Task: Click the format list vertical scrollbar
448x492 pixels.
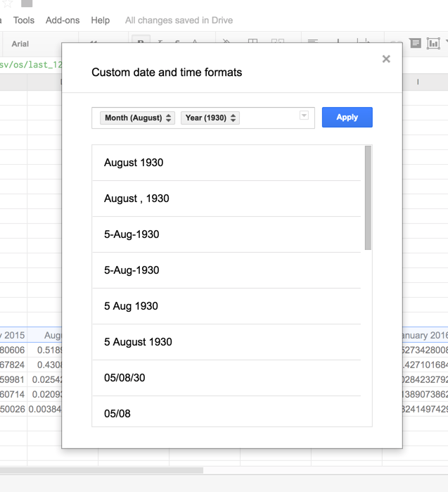Action: click(x=368, y=198)
